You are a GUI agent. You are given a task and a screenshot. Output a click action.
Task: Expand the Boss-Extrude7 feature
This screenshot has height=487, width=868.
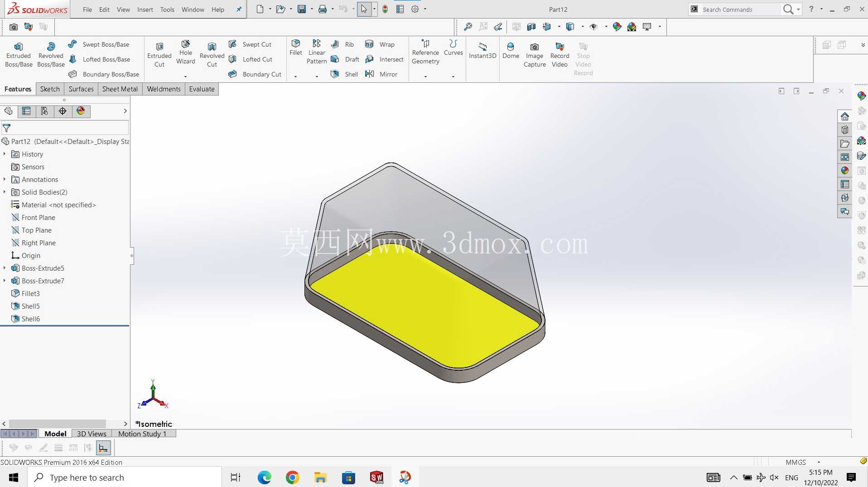coord(5,281)
